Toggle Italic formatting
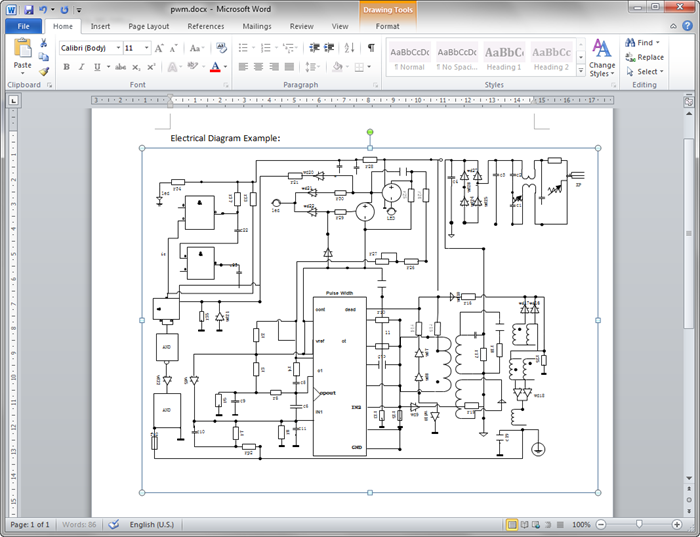 [x=81, y=67]
